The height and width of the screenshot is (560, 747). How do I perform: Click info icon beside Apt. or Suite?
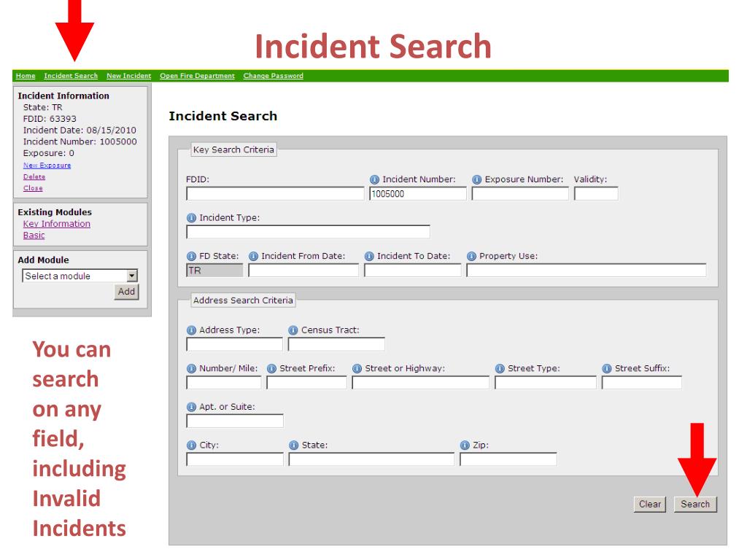[192, 407]
